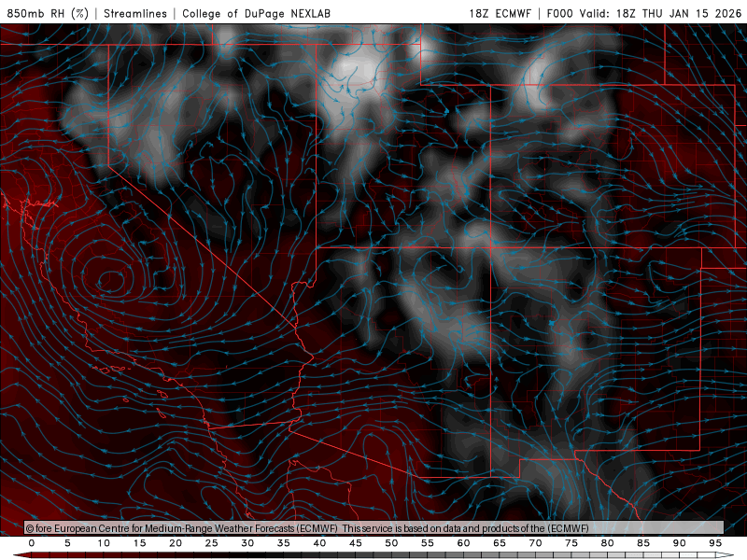
Task: Click the colorbar label "10"
Action: click(x=104, y=543)
